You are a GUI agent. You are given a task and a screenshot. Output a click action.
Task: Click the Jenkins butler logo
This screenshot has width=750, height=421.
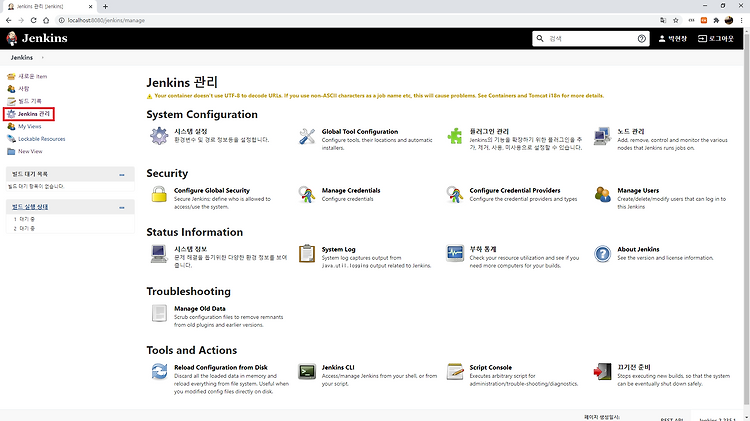pyautogui.click(x=11, y=38)
